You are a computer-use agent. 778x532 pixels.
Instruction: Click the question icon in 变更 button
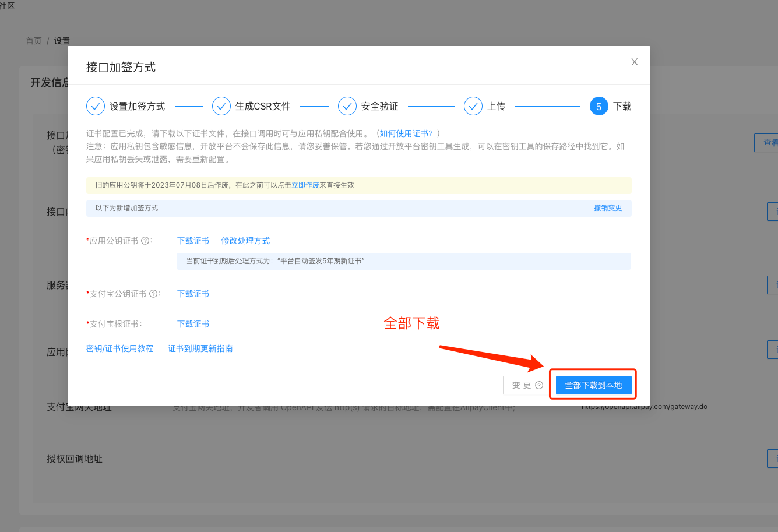539,385
